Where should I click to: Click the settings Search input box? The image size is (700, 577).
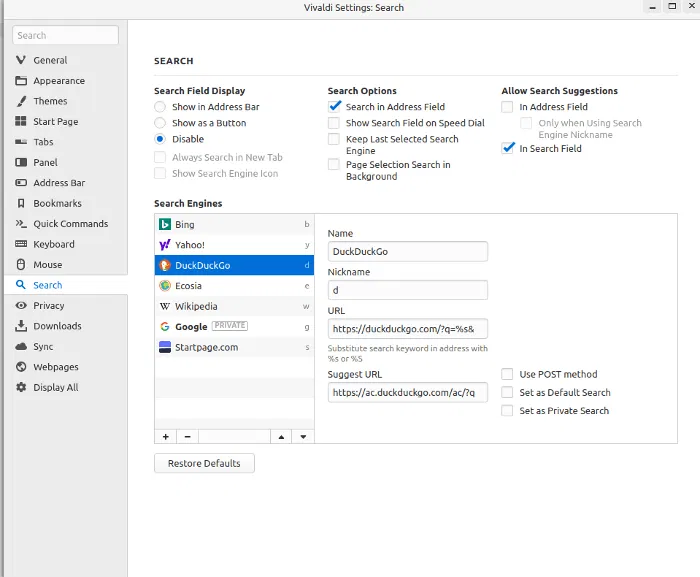coord(66,35)
